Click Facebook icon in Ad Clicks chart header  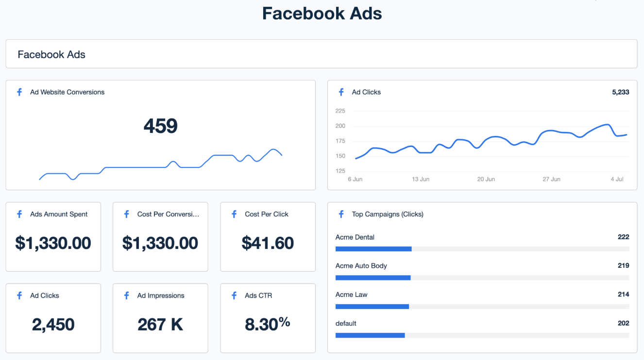pyautogui.click(x=341, y=92)
